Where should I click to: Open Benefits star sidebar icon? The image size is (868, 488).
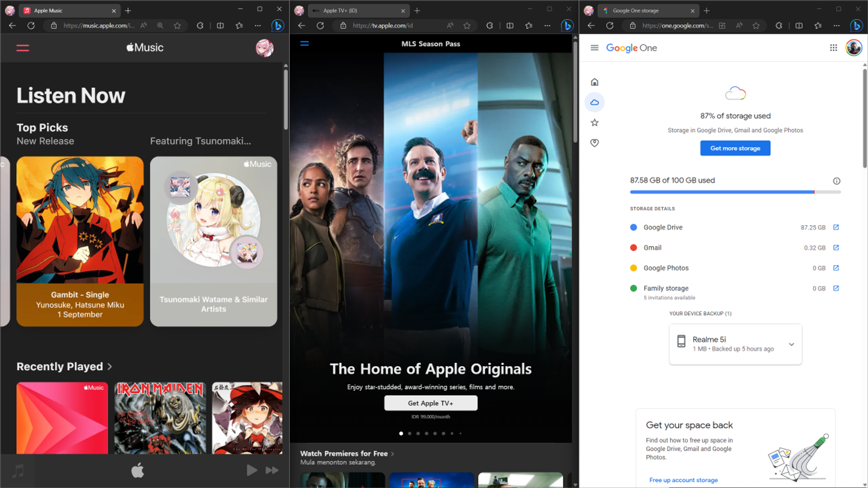(x=595, y=123)
